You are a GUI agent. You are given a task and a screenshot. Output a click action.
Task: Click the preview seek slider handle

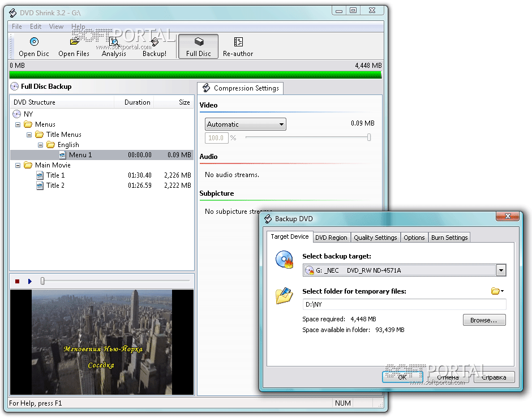[x=42, y=281]
